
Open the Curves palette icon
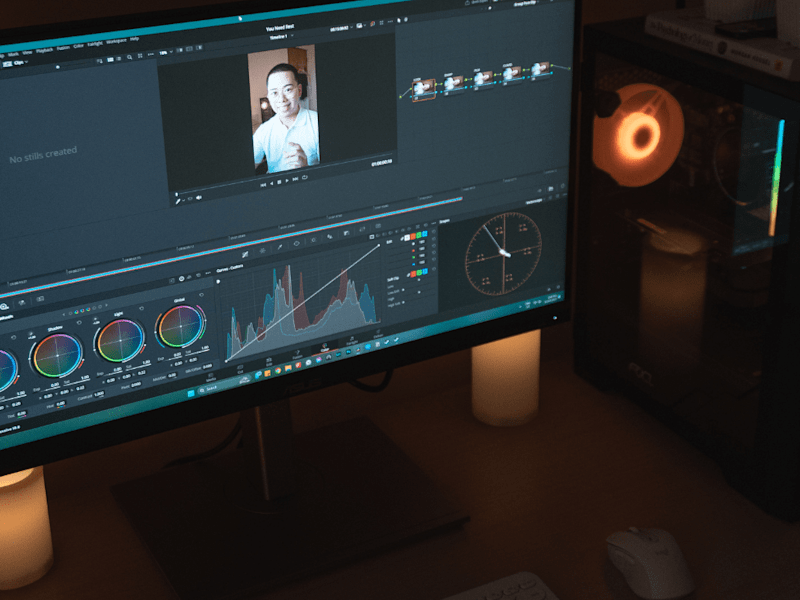(245, 255)
